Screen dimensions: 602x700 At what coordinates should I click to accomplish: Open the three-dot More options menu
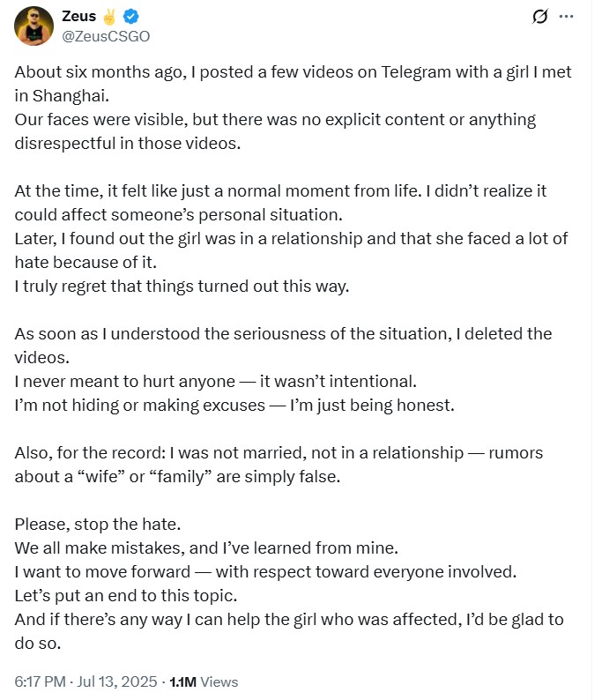567,17
